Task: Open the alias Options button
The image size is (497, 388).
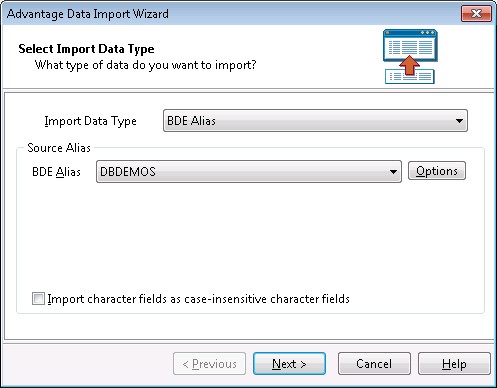Action: (437, 171)
